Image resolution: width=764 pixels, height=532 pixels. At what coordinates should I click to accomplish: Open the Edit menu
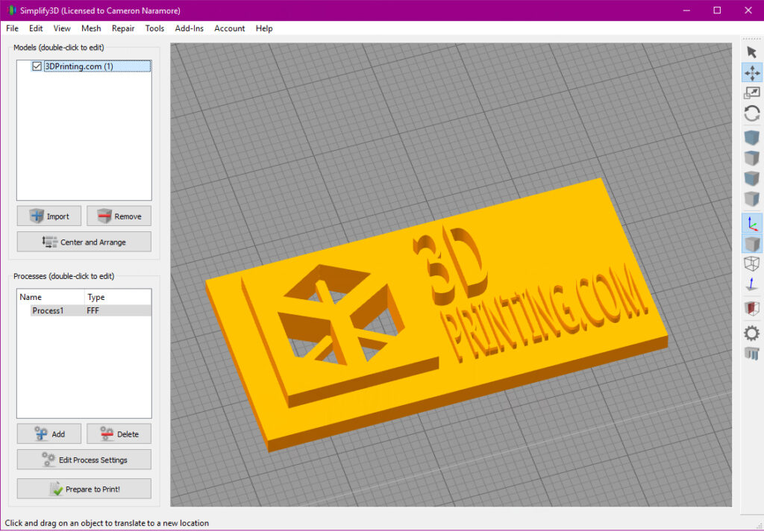pos(36,28)
